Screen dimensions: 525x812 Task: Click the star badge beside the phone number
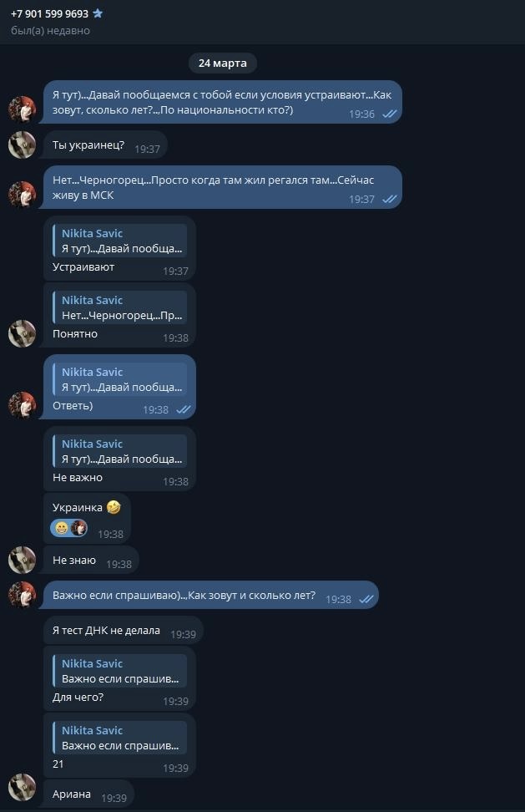[98, 14]
